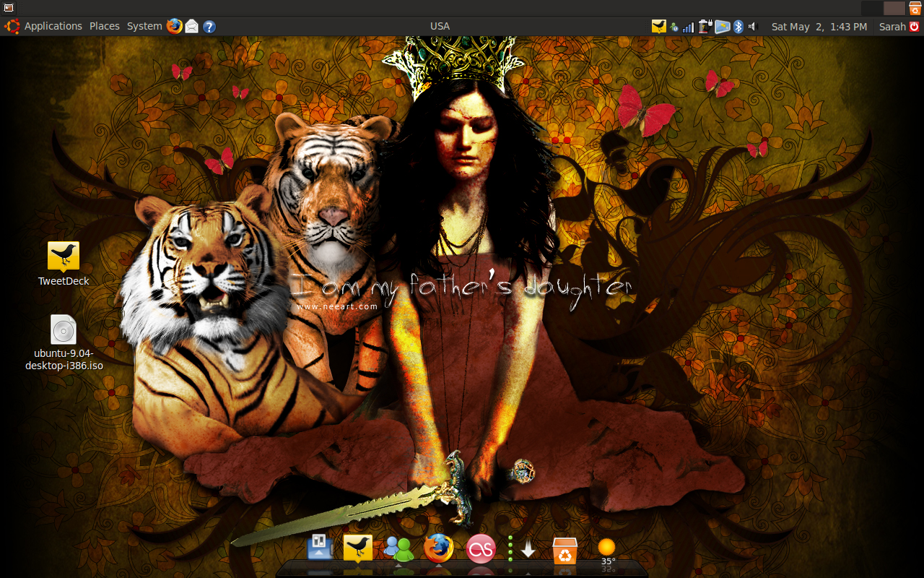Viewport: 924px width, 578px height.
Task: Click the volume speaker icon
Action: click(x=752, y=27)
